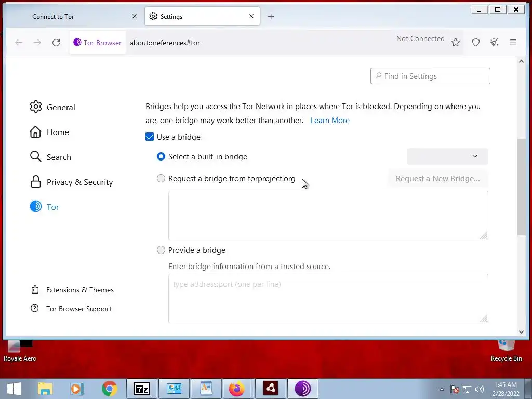Bookmark this page with the star icon

coord(456,42)
